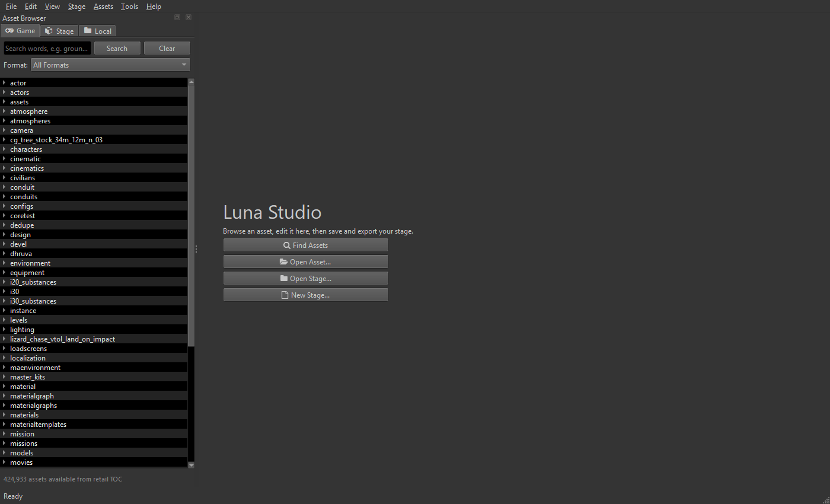
Task: Select the cg_tree_stock_34m_12m_n_03 row
Action: [x=94, y=140]
